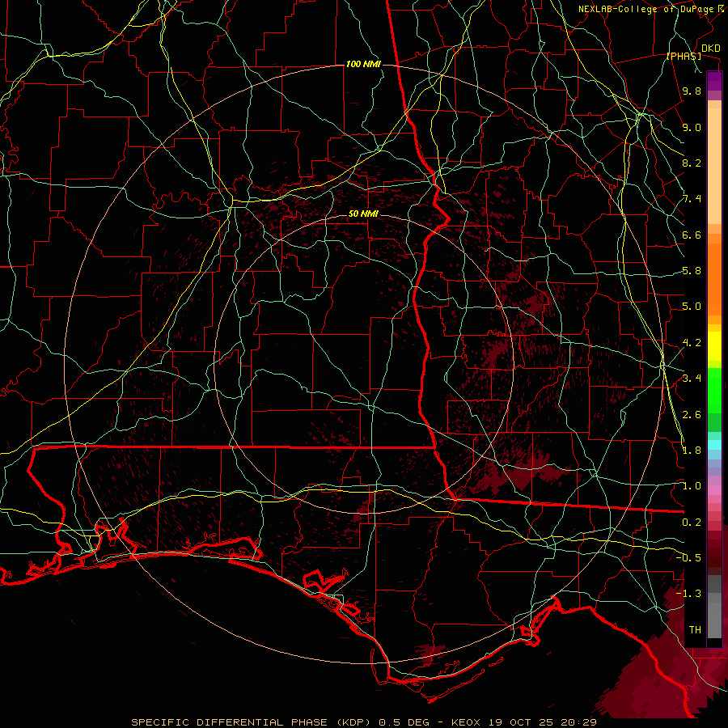Select the 2.6 value on the color scale
The image size is (728, 728).
tap(692, 415)
